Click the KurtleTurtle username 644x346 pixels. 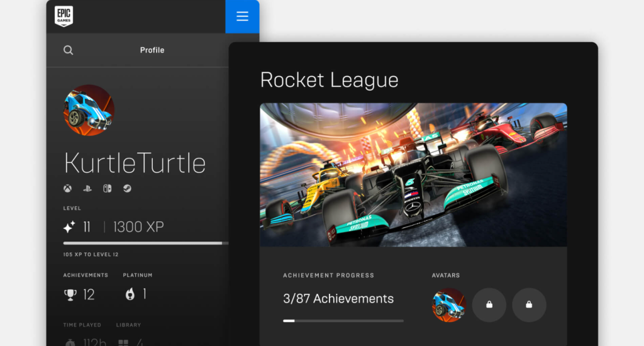pyautogui.click(x=135, y=163)
